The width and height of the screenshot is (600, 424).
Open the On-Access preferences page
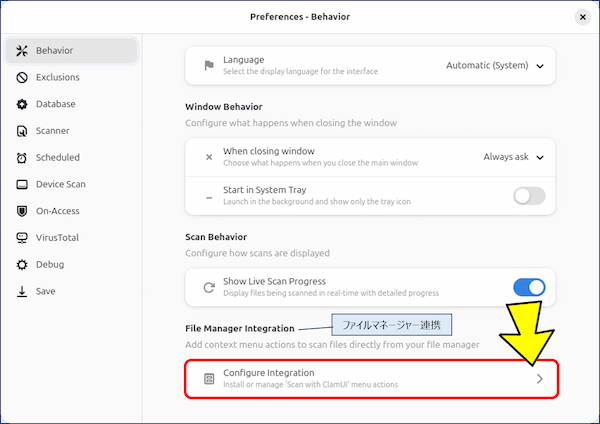pyautogui.click(x=71, y=211)
